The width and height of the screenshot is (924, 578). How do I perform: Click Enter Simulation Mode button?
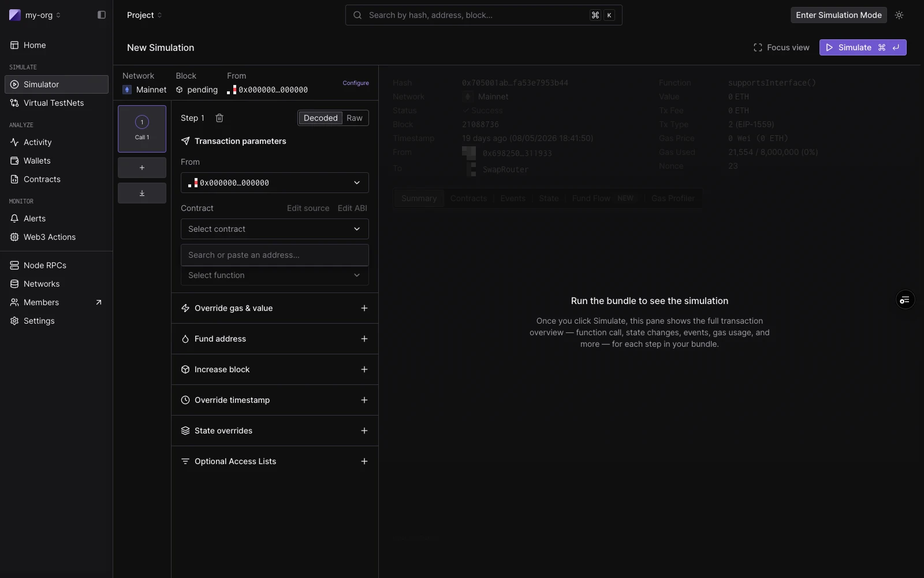(x=839, y=15)
